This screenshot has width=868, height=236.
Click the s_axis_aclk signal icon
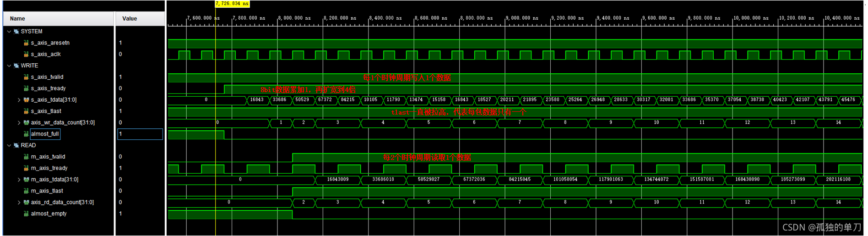[x=26, y=54]
